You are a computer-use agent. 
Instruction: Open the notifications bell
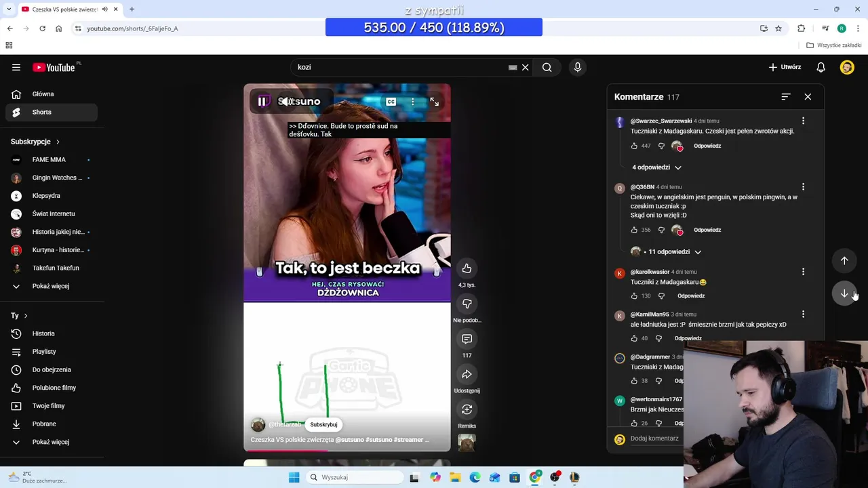pos(821,67)
